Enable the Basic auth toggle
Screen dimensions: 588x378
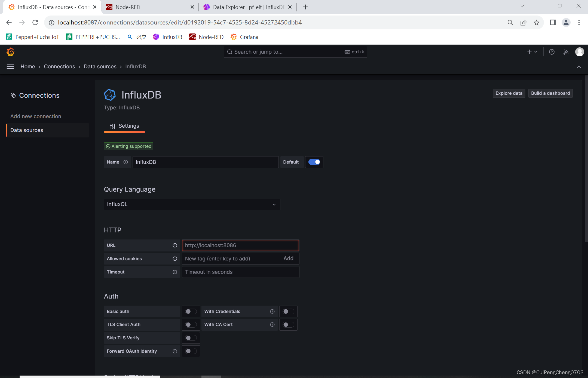click(191, 311)
